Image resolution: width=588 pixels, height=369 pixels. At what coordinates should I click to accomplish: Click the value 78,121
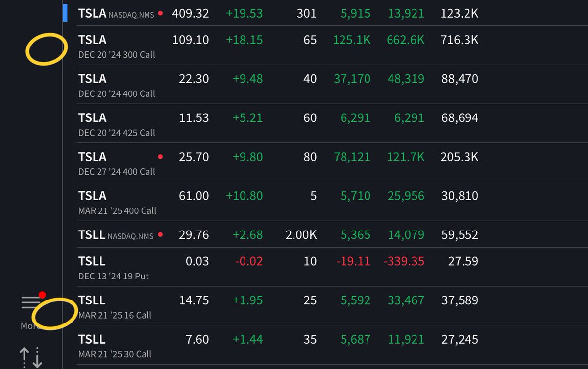pyautogui.click(x=352, y=157)
